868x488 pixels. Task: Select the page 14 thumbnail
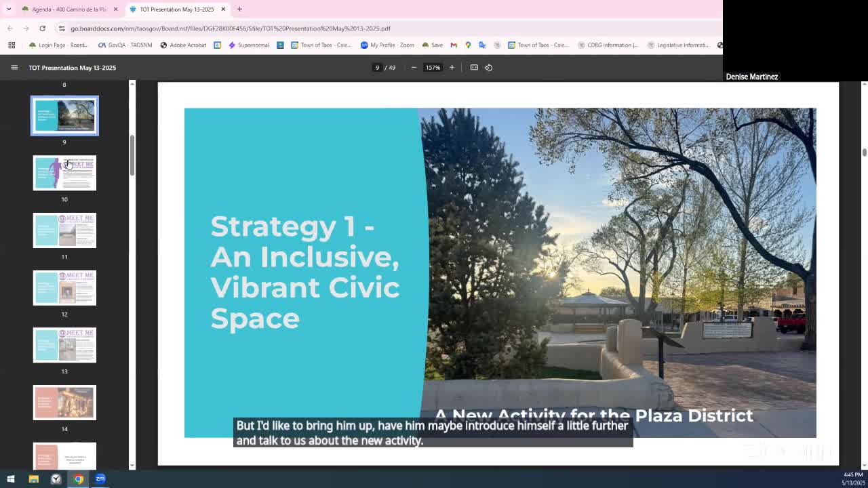(64, 403)
